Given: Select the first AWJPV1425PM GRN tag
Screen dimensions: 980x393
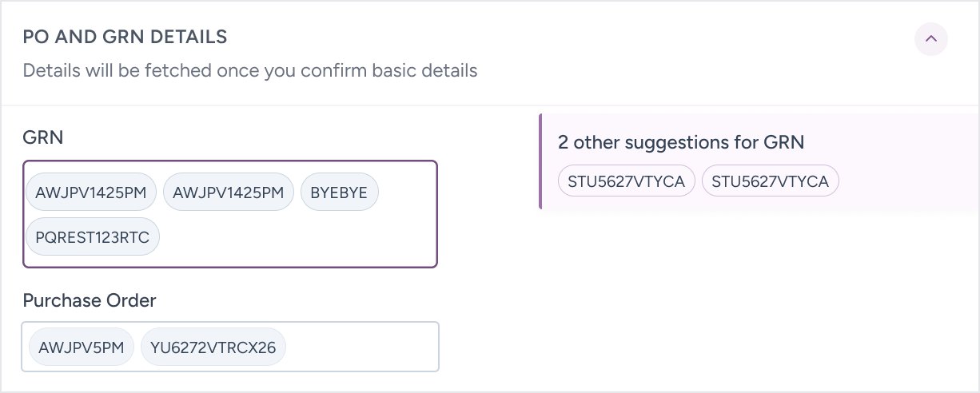Looking at the screenshot, I should point(91,193).
